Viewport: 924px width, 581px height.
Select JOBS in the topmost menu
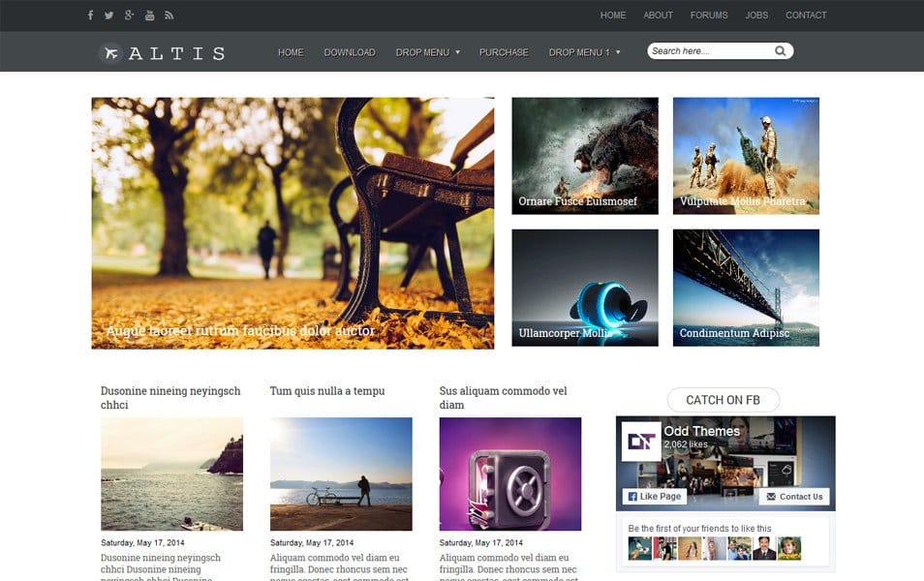[x=756, y=15]
